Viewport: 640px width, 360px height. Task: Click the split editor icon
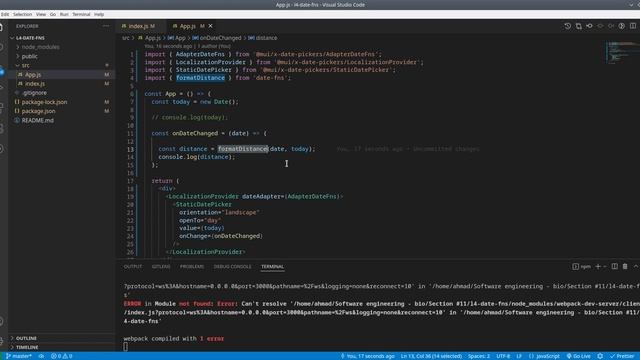click(633, 26)
